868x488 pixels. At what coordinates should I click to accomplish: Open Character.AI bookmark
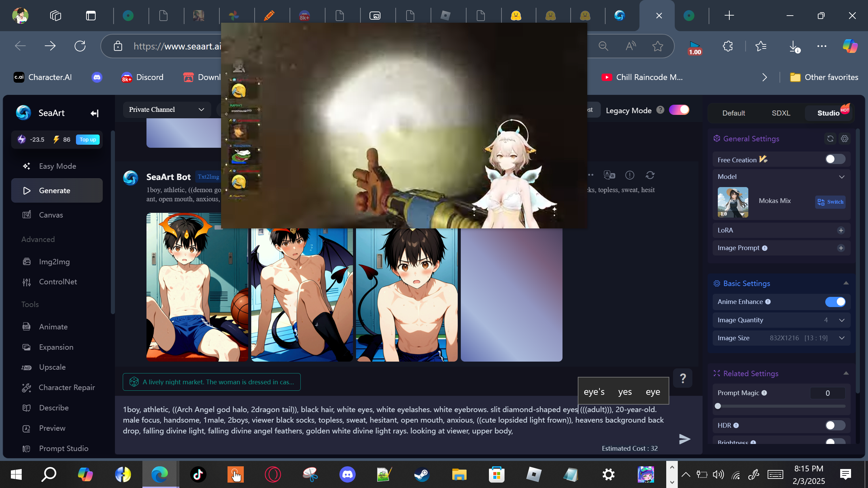click(x=43, y=77)
